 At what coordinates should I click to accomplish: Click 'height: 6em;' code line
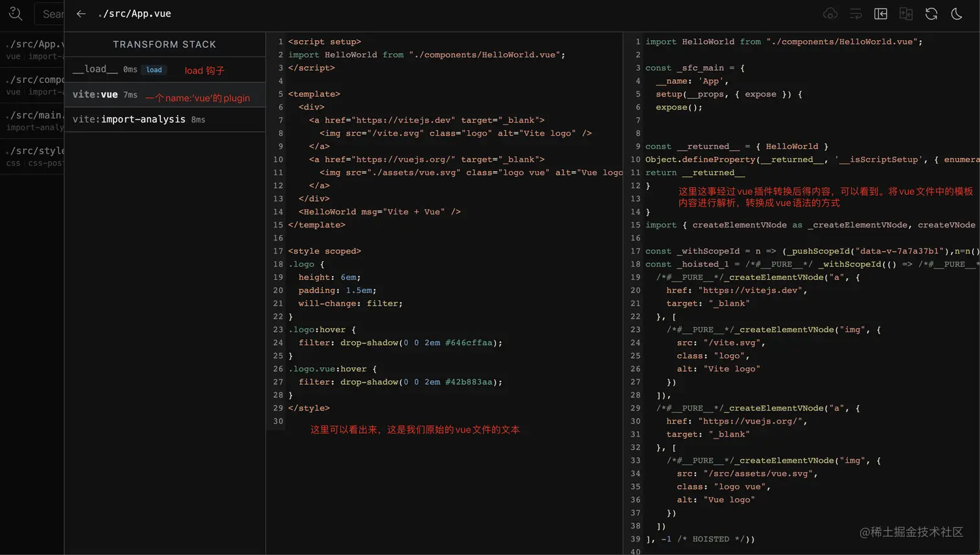point(330,277)
